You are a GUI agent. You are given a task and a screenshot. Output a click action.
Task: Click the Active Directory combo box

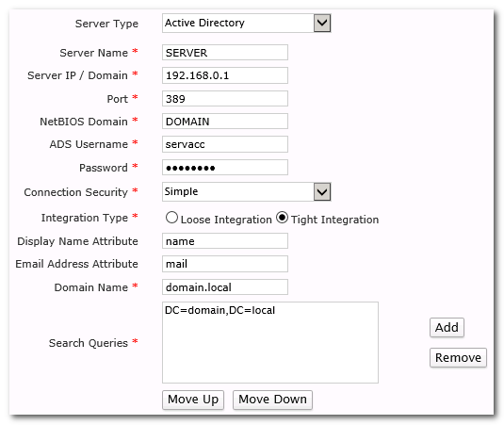click(247, 24)
